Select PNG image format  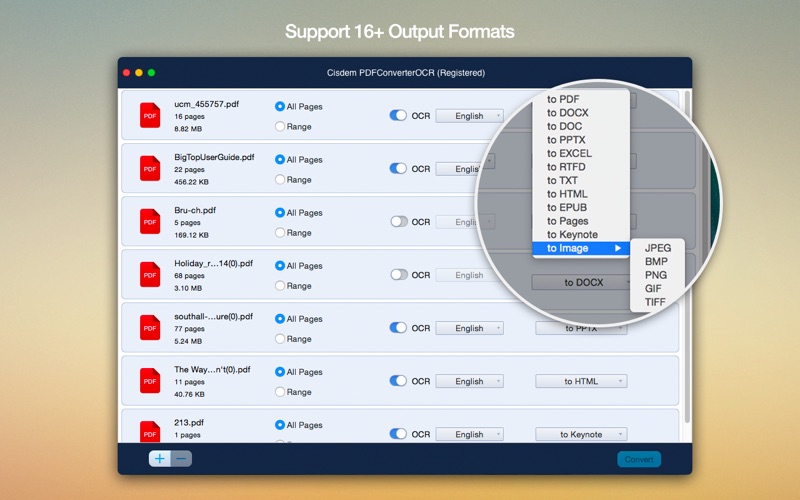[x=657, y=275]
